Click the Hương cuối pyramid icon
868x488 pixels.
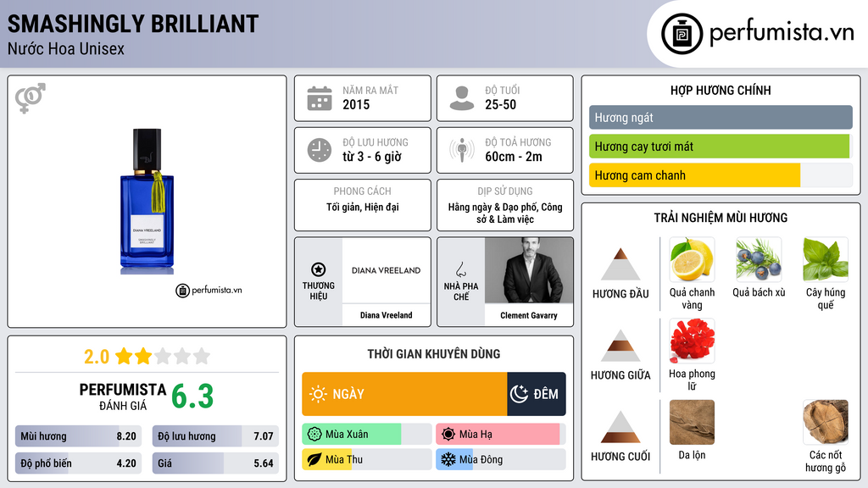point(620,427)
